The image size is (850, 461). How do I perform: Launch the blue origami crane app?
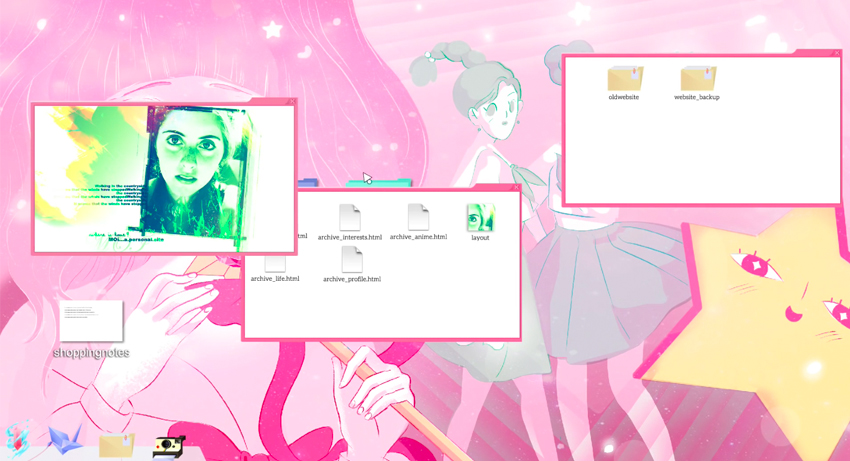(65, 438)
